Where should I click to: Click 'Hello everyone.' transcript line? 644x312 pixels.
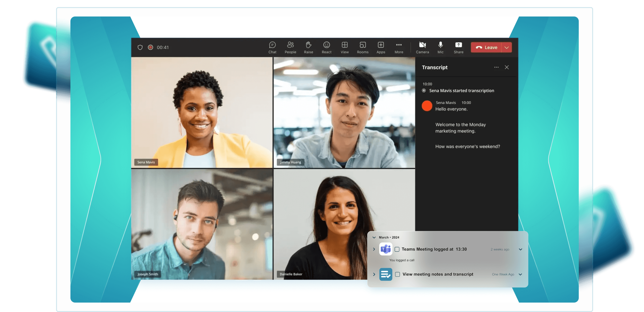click(451, 109)
